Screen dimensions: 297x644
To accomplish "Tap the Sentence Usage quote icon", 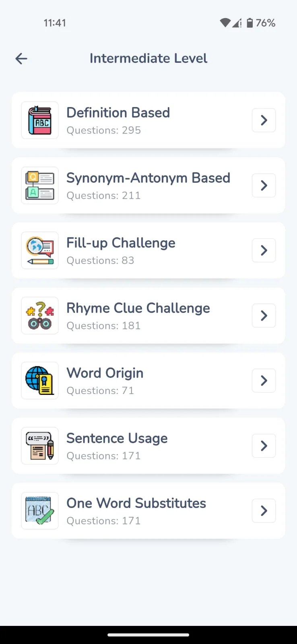I will [40, 446].
